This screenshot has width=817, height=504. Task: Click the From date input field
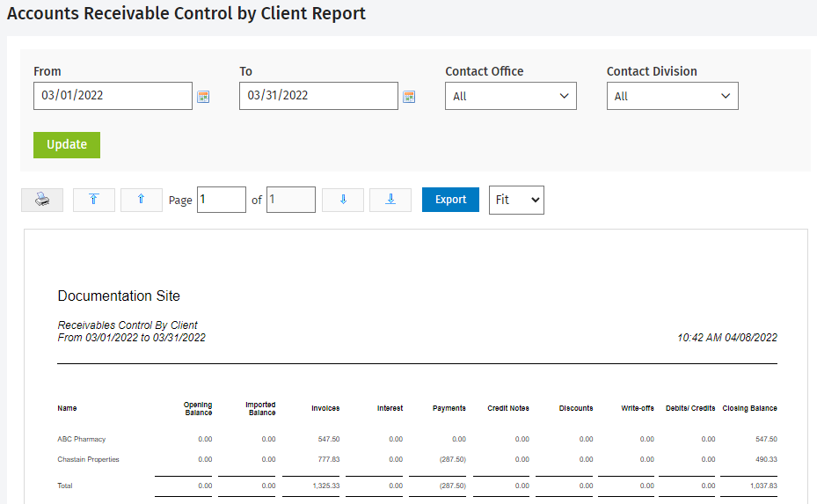point(113,96)
